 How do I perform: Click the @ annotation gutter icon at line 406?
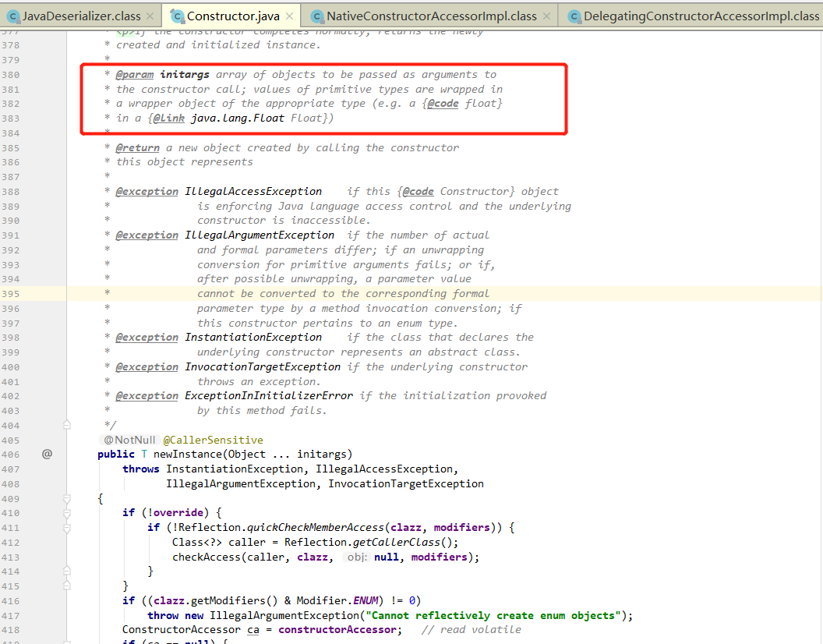coord(47,454)
